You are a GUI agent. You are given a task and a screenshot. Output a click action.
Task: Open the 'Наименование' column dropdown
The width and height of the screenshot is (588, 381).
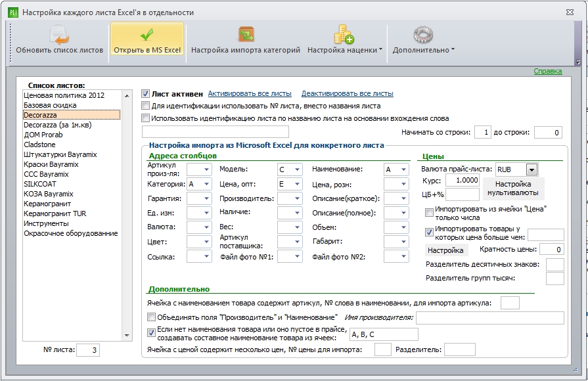(x=403, y=169)
